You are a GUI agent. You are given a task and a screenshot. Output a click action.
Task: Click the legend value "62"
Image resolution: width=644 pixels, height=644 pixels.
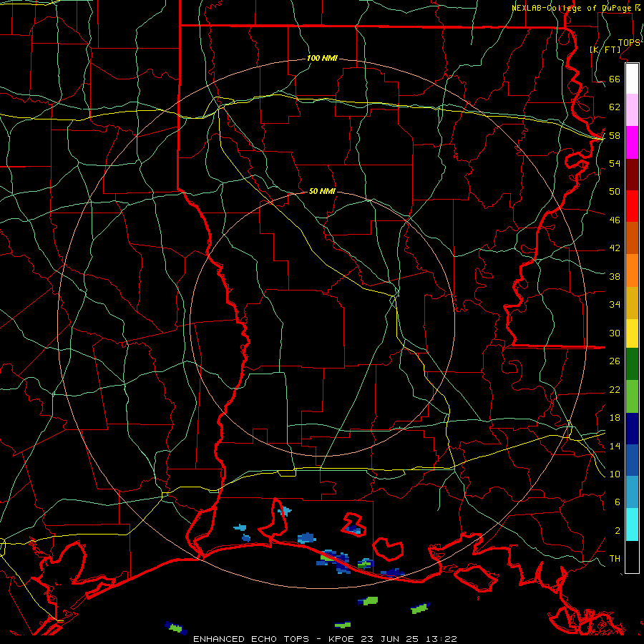coord(615,107)
